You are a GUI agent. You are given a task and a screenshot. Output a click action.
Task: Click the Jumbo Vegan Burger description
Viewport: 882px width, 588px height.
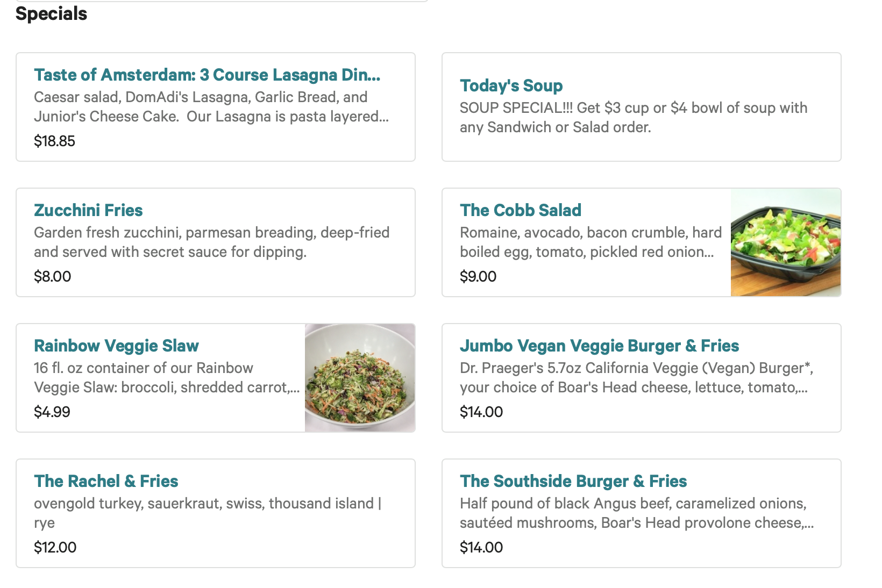pyautogui.click(x=636, y=377)
